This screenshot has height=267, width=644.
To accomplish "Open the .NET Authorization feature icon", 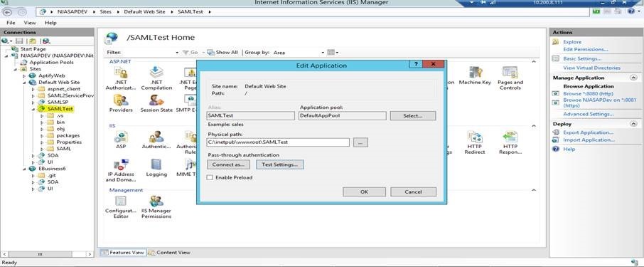I will [120, 78].
